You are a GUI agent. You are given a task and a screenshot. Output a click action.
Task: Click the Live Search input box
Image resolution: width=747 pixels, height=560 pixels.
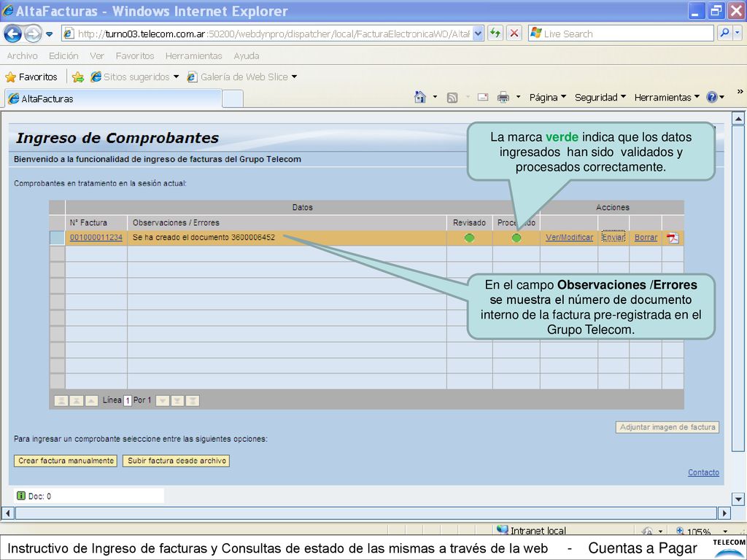622,34
